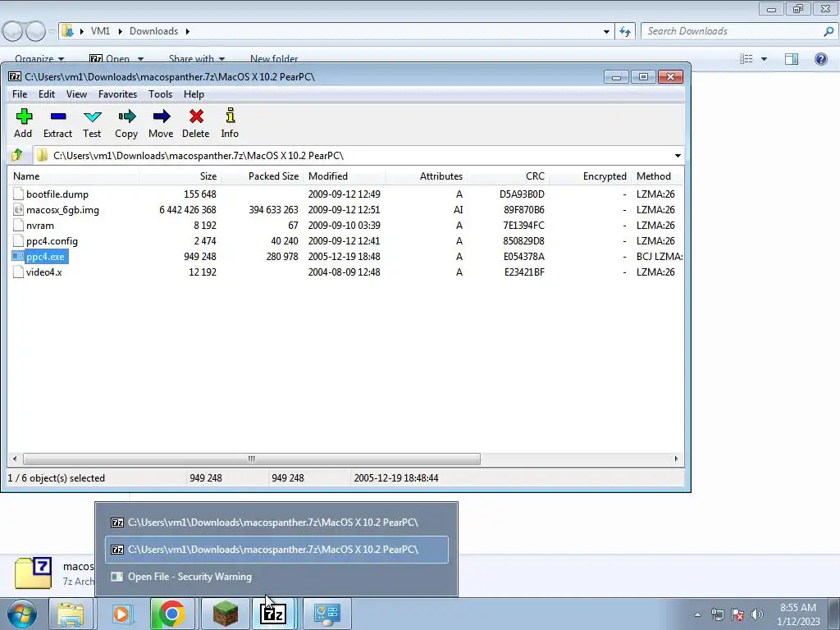The width and height of the screenshot is (840, 630).
Task: Open the Info toolbar icon
Action: pos(231,116)
